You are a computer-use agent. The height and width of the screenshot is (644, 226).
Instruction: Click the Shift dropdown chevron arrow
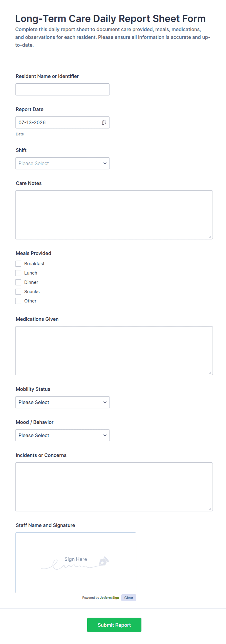coord(105,163)
